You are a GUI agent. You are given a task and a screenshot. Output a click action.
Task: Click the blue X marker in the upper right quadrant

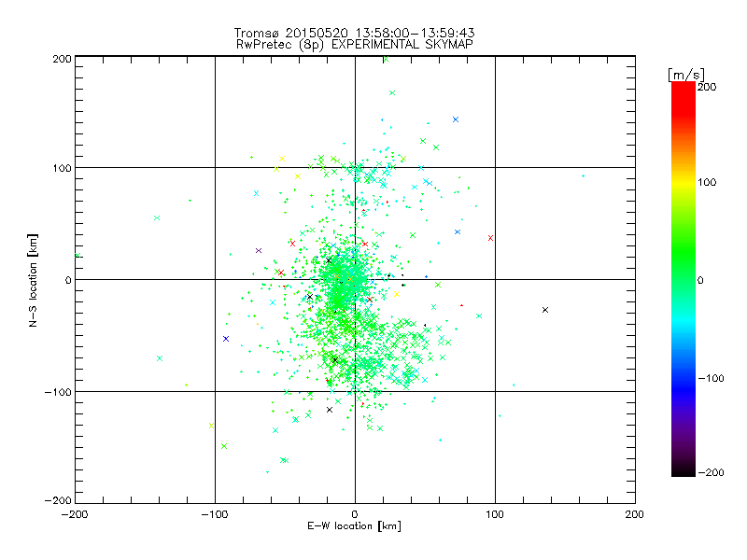pyautogui.click(x=456, y=119)
